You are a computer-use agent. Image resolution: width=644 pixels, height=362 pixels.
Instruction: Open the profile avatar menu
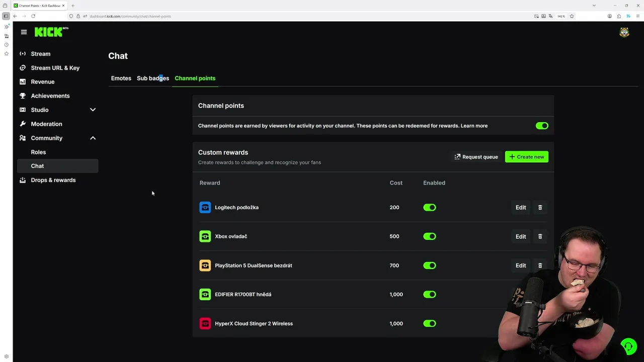[624, 32]
